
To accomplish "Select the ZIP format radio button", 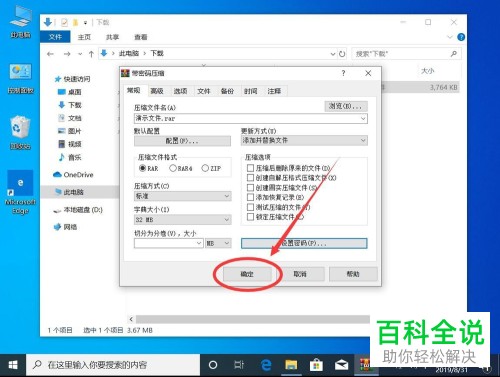I will 205,168.
